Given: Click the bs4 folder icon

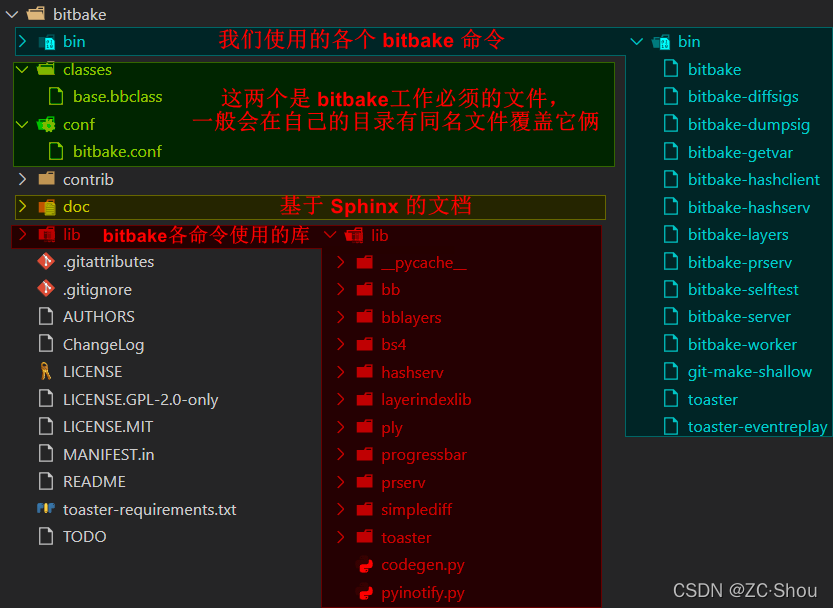Looking at the screenshot, I should (x=365, y=344).
